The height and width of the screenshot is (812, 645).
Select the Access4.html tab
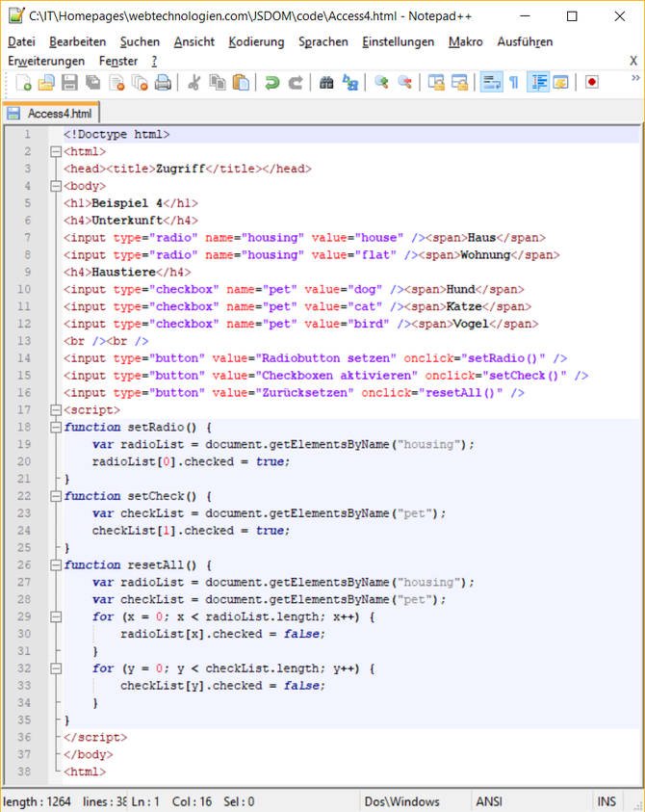point(51,114)
